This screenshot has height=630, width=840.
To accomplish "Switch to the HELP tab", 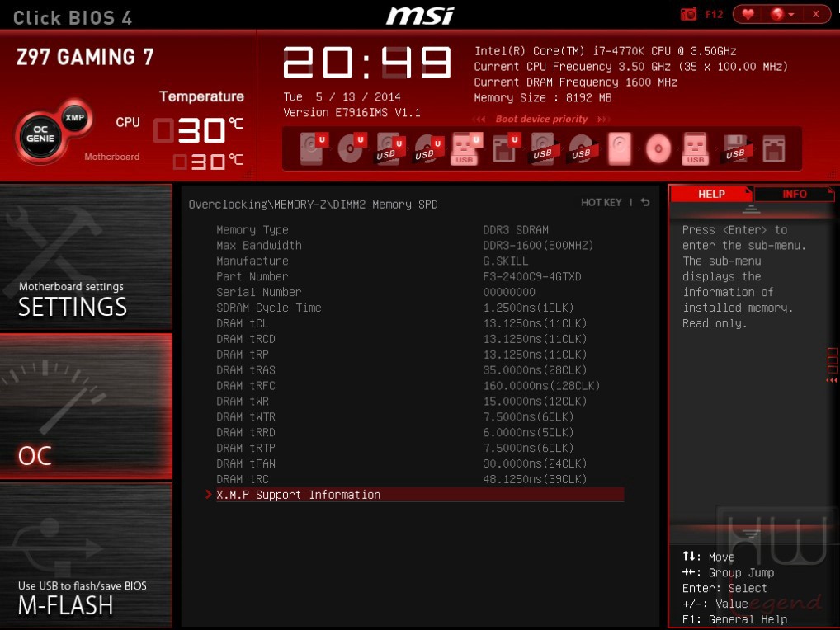I will coord(711,194).
